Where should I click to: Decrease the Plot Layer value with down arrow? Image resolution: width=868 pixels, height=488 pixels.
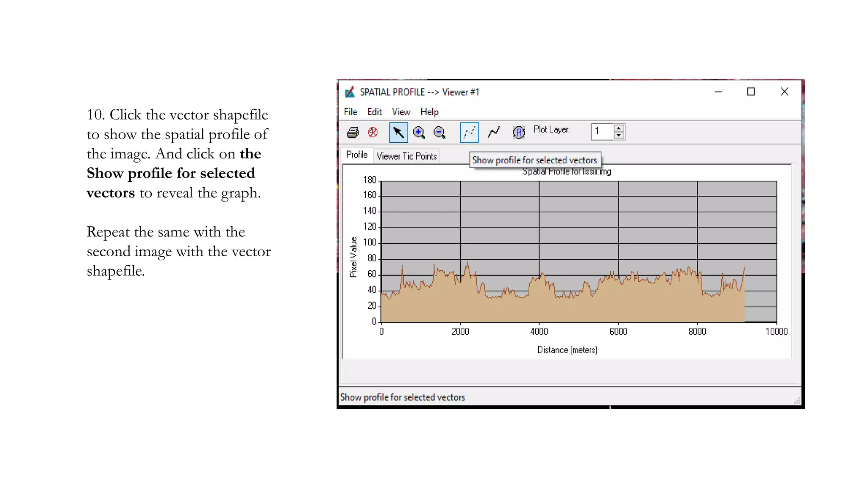click(619, 136)
